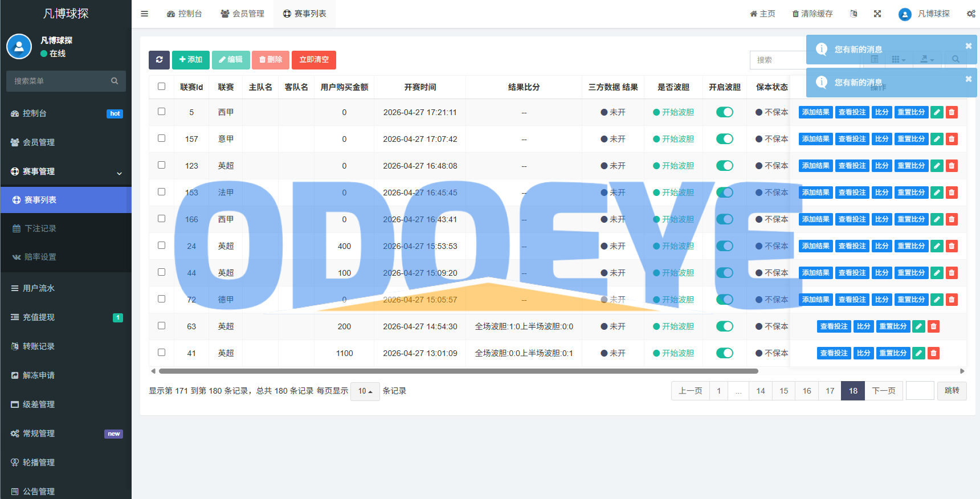Click the 跳转 page jump button
This screenshot has height=499, width=980.
(x=952, y=391)
